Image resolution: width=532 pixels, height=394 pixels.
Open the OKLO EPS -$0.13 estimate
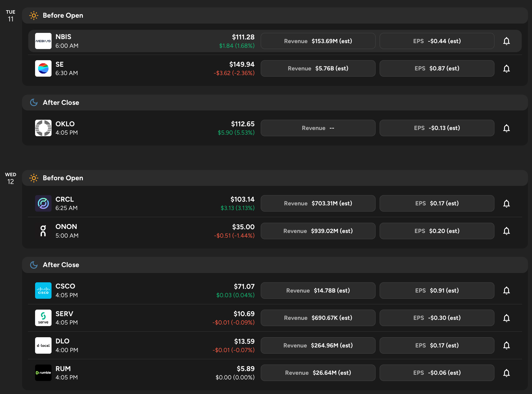[437, 128]
